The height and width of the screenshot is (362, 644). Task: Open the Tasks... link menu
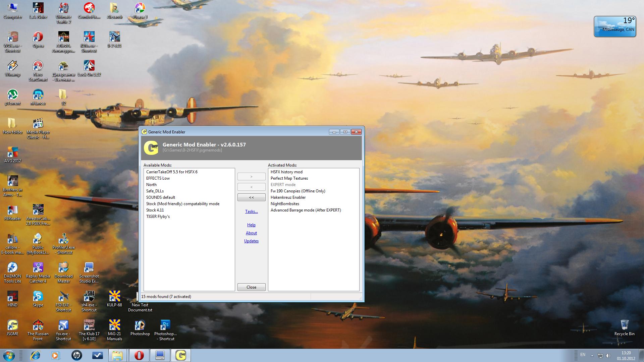coord(251,212)
